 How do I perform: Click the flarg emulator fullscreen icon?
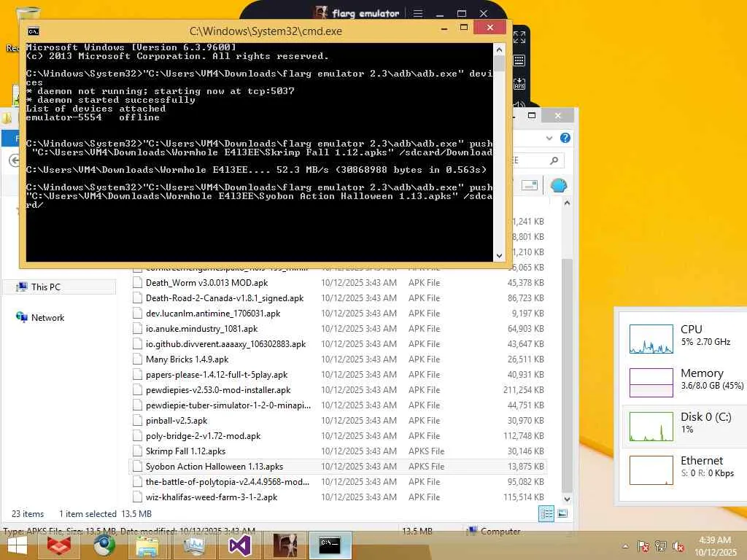click(519, 37)
